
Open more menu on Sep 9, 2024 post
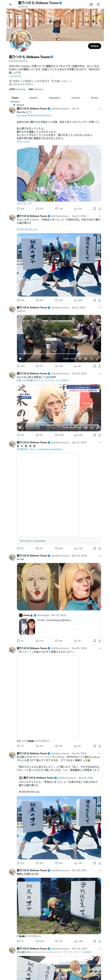click(99, 307)
